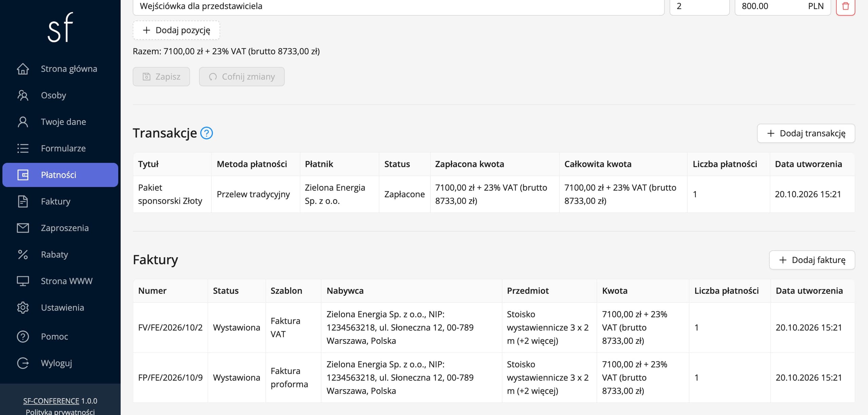
Task: Click the gear icon beside Ustawienia
Action: 23,308
